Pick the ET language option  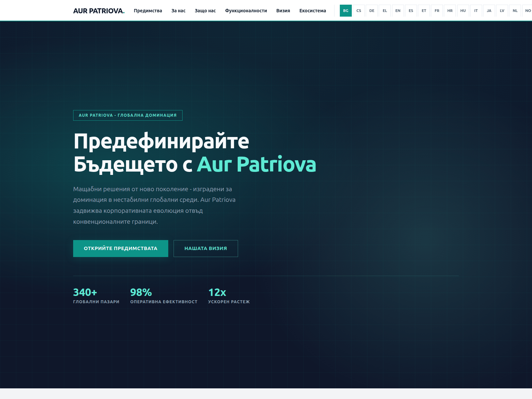coord(424,11)
